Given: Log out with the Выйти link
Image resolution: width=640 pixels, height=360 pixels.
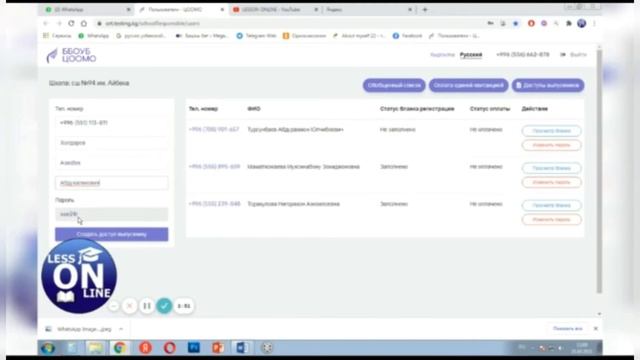Looking at the screenshot, I should click(x=574, y=55).
